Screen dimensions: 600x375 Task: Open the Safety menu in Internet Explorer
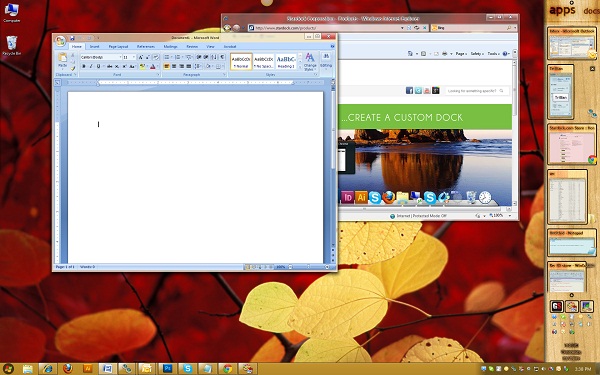click(x=477, y=54)
